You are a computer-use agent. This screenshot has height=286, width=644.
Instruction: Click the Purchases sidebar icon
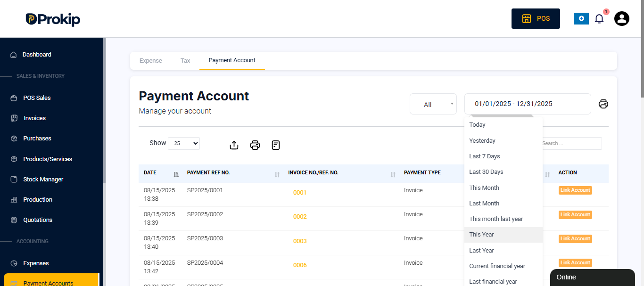pos(14,139)
